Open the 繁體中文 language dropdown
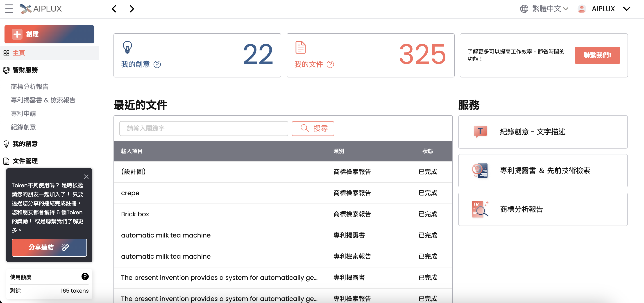The width and height of the screenshot is (644, 303). tap(550, 9)
